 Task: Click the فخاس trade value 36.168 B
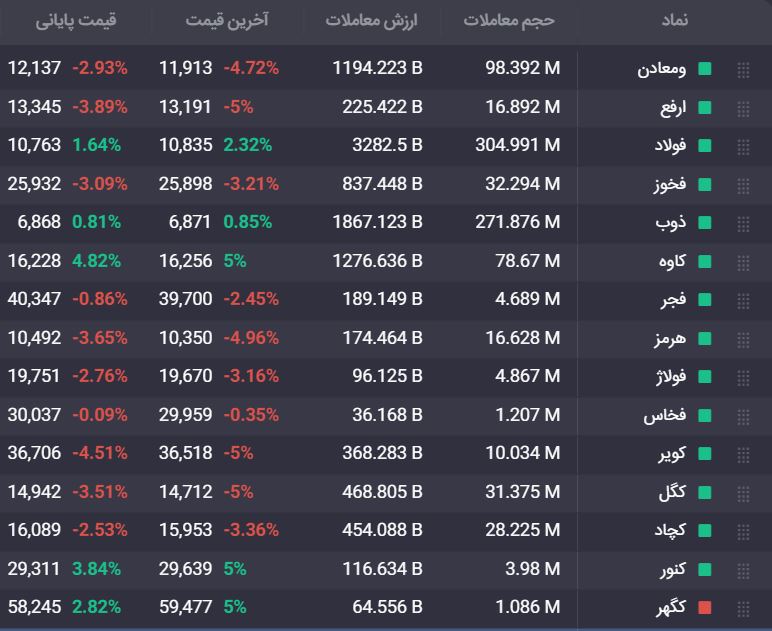[387, 415]
